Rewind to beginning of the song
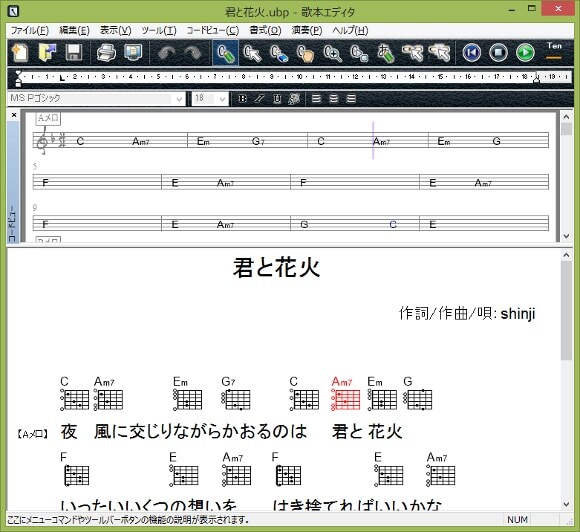Viewport: 580px width, 532px height. [x=472, y=53]
